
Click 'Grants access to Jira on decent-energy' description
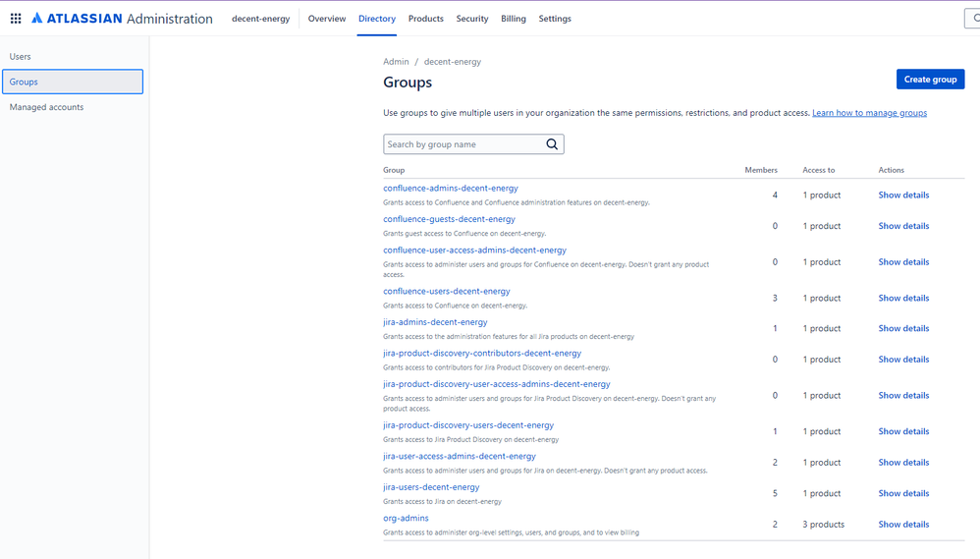point(443,501)
